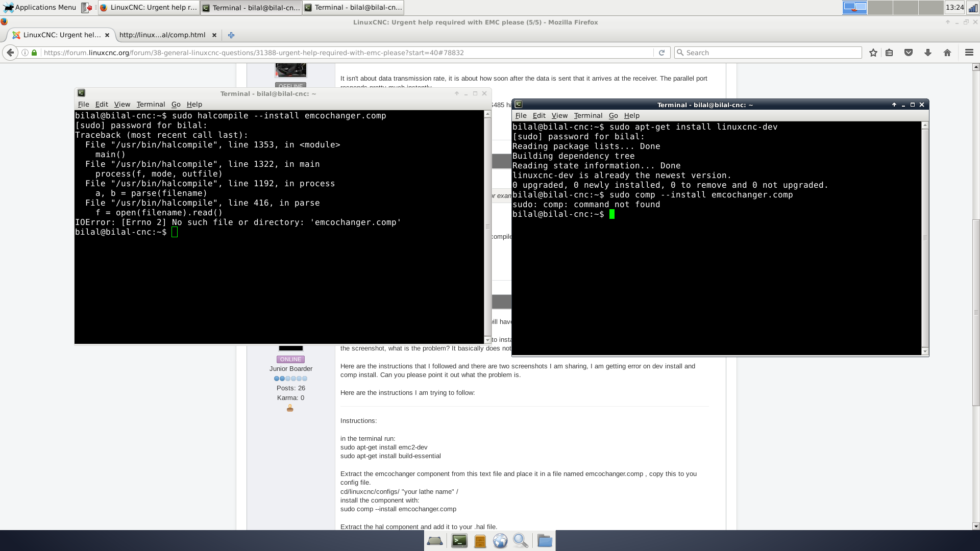
Task: Click the logout icon beside Applications Menu
Action: pyautogui.click(x=87, y=8)
